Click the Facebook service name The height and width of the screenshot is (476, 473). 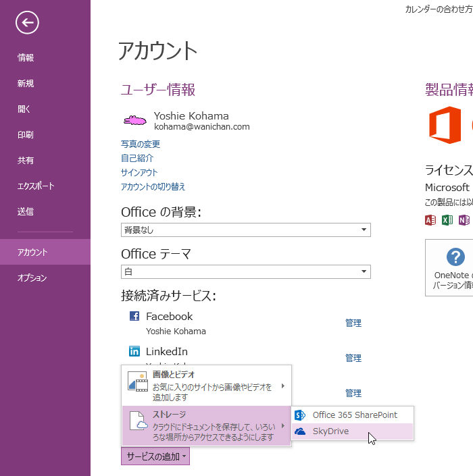tap(169, 317)
